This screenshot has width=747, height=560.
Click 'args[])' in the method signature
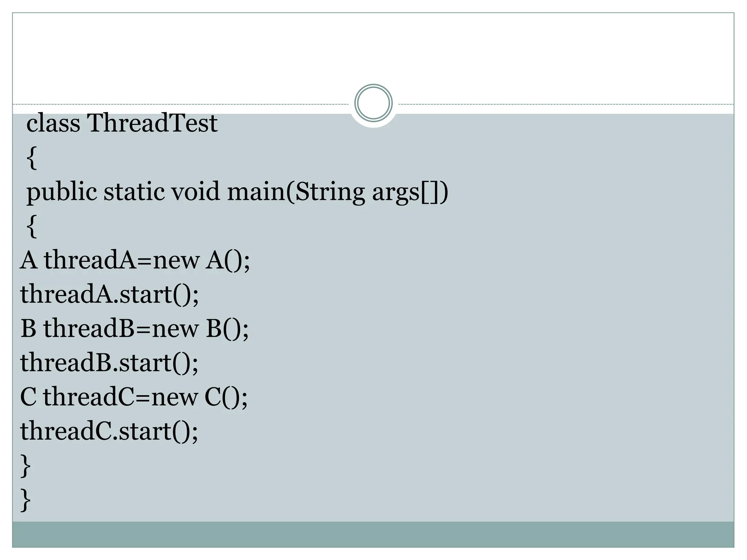[x=410, y=192]
